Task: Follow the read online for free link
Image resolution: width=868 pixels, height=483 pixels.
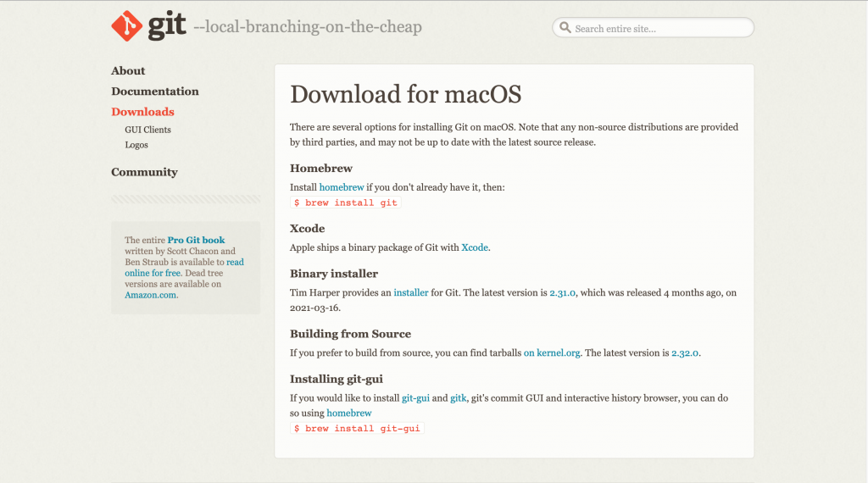Action: [184, 267]
